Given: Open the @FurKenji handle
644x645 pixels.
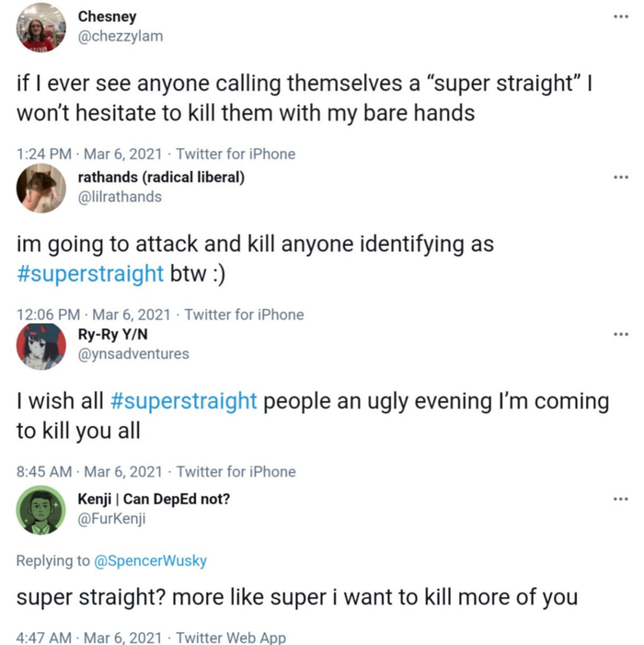Looking at the screenshot, I should click(112, 519).
